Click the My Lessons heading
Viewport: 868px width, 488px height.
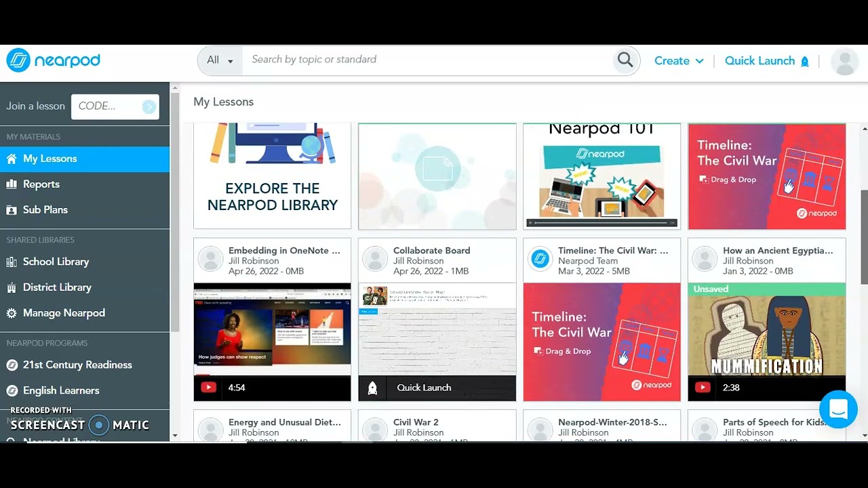click(223, 102)
